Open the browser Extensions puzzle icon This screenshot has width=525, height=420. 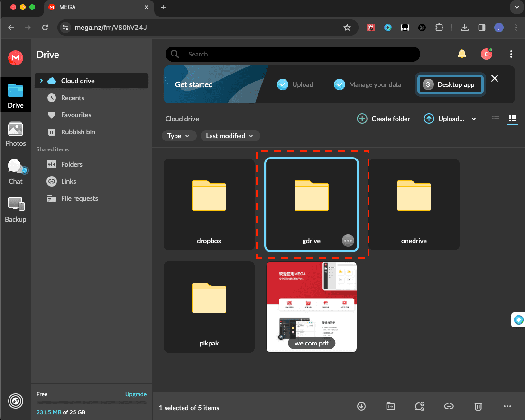(x=439, y=28)
